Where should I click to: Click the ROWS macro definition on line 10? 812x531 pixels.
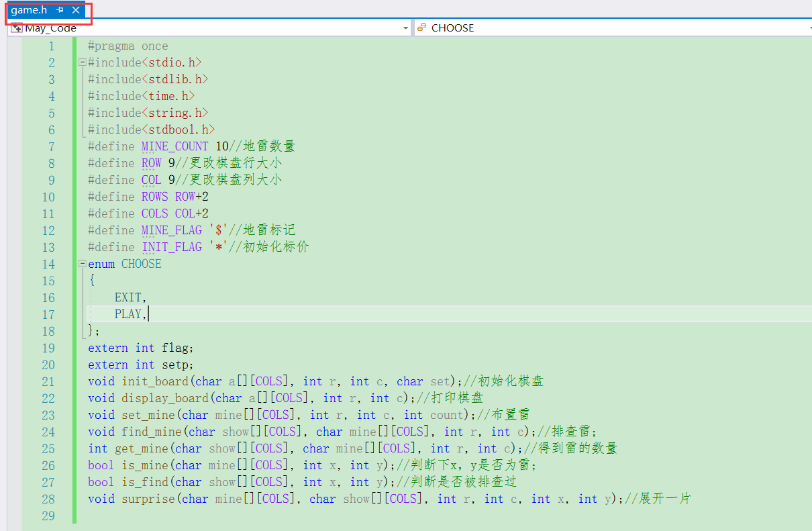point(155,197)
